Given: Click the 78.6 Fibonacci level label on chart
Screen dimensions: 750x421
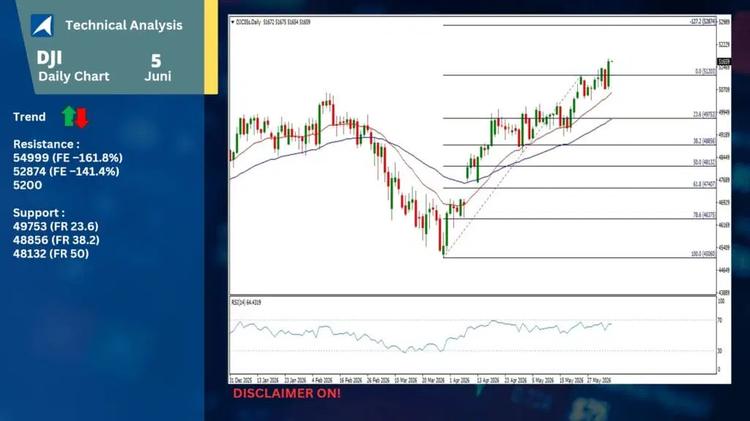Looking at the screenshot, I should (705, 215).
